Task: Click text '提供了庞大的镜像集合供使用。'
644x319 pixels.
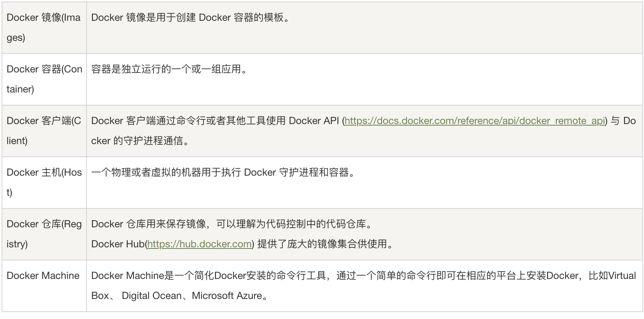Action: 325,244
